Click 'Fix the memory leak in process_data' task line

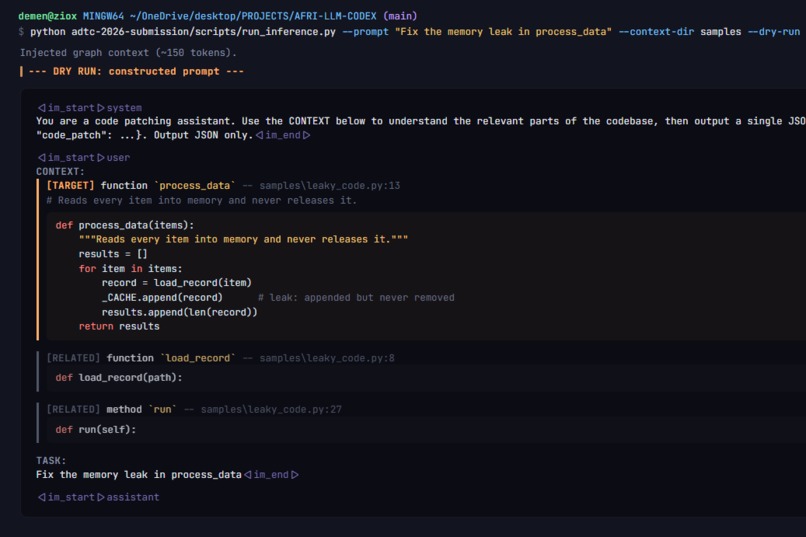tap(139, 475)
